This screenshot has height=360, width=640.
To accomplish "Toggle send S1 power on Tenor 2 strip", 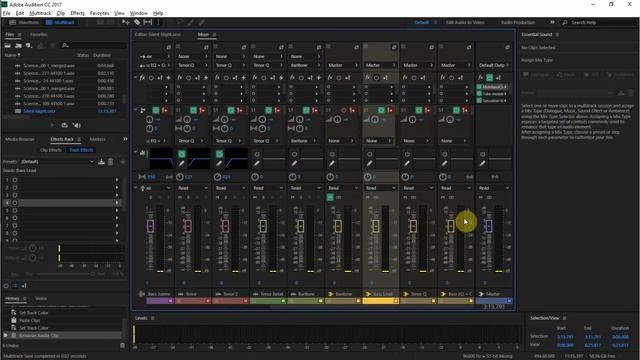I will point(231,110).
